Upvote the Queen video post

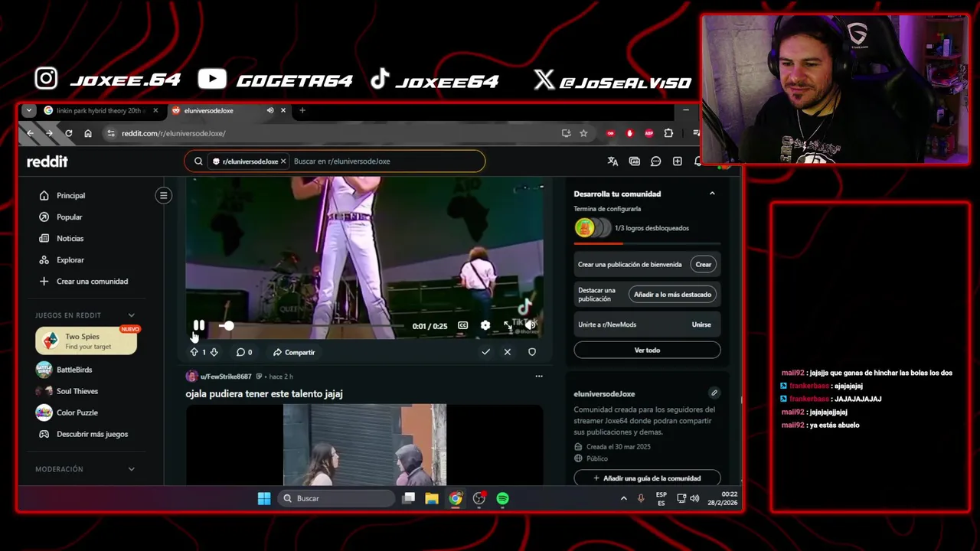coord(194,352)
